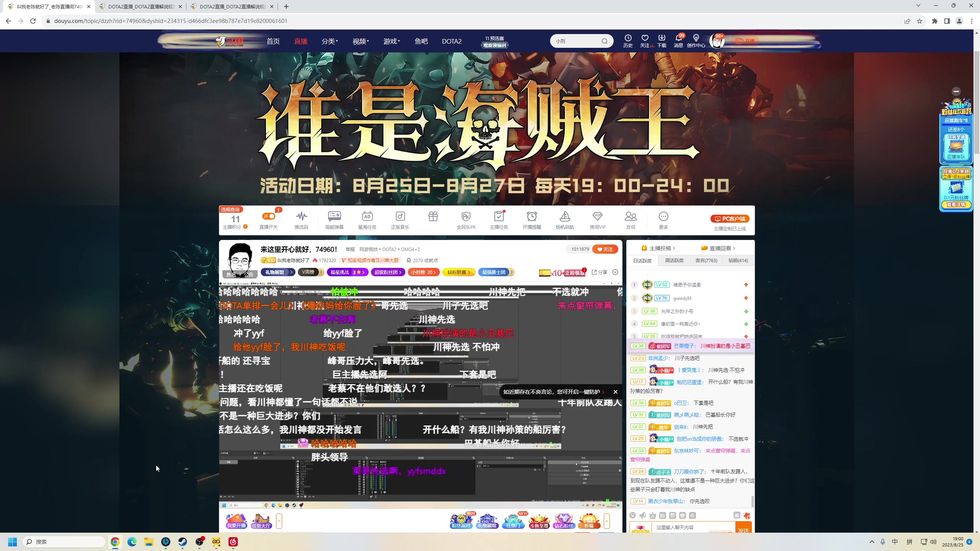The width and height of the screenshot is (980, 551).
Task: Open 下载 download icon in header
Action: pos(662,41)
